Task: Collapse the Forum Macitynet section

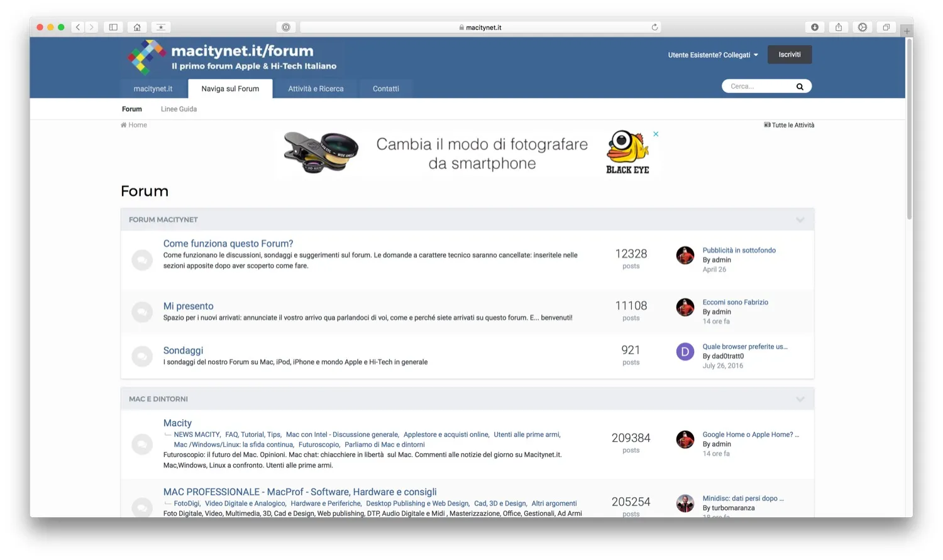Action: (800, 220)
